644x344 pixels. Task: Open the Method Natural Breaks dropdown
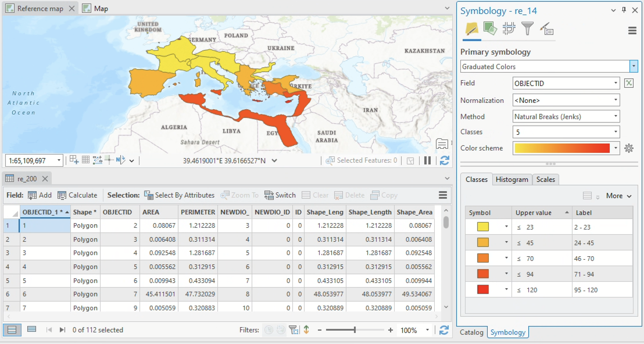coord(615,117)
